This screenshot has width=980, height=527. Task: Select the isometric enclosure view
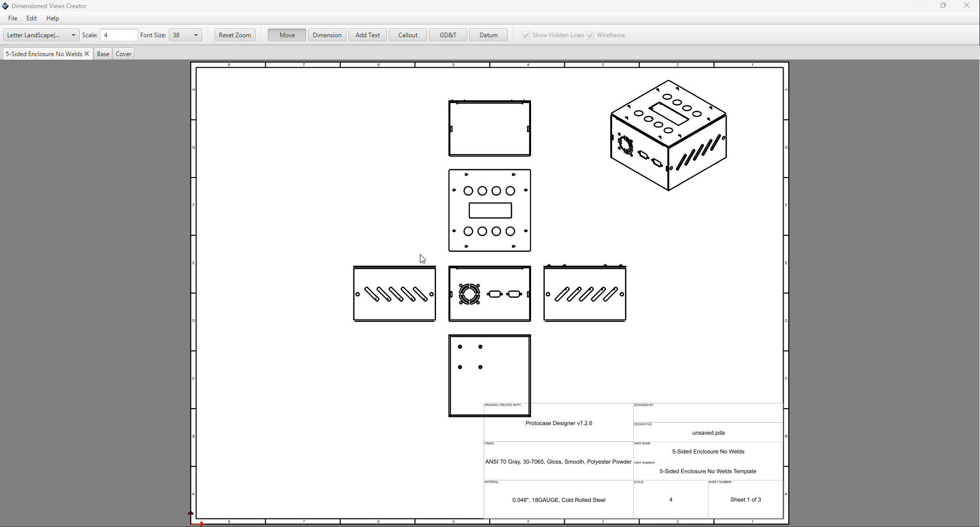668,136
